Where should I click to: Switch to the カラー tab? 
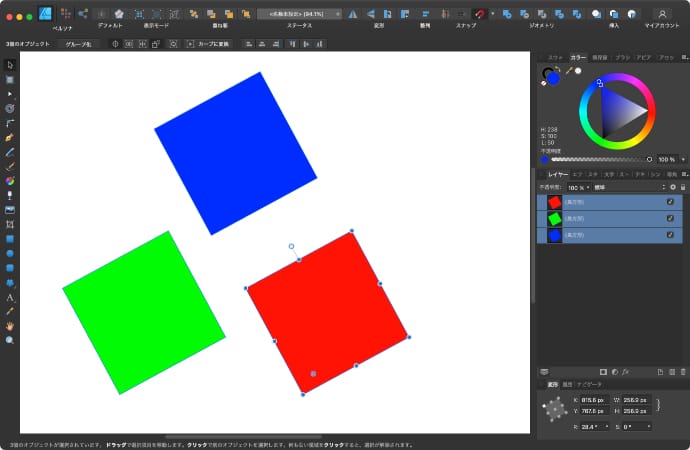click(578, 58)
